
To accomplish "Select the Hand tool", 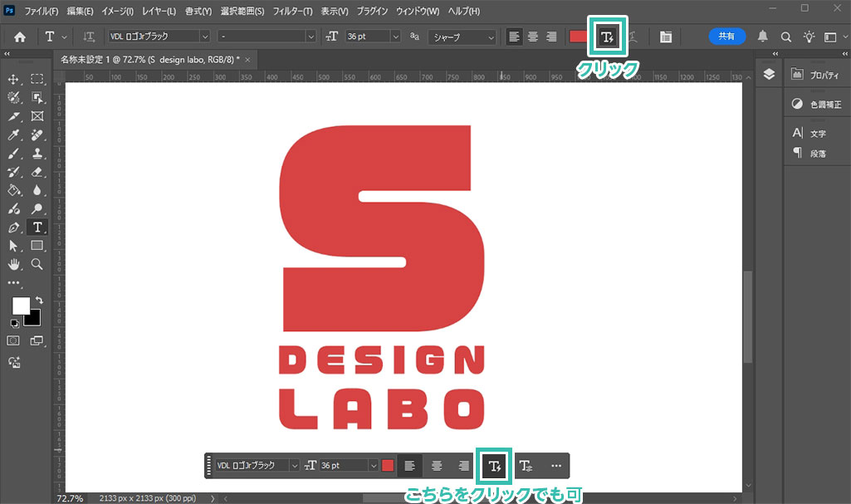I will [x=13, y=264].
